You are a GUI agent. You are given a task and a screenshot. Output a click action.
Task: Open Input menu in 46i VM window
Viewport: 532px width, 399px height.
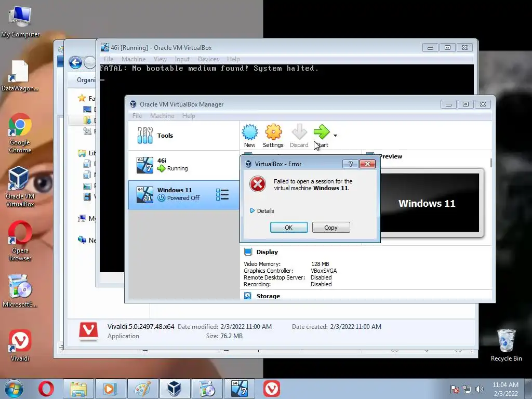182,59
